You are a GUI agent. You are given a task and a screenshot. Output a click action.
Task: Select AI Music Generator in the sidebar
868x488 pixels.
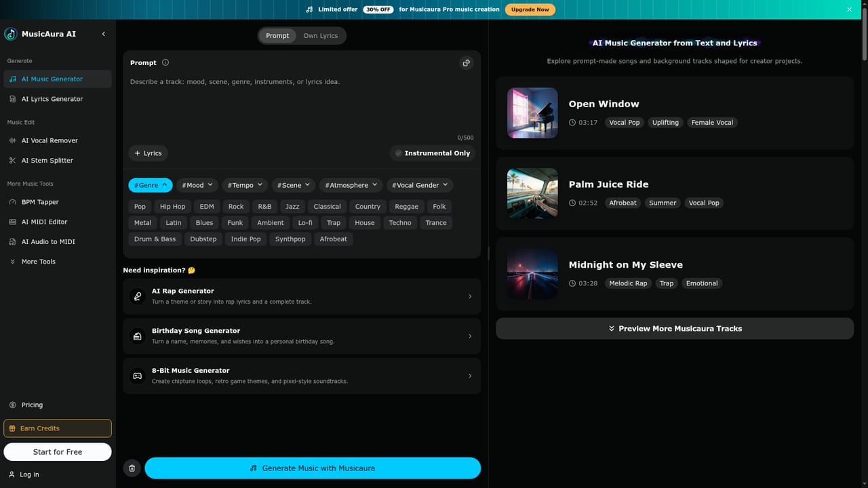(58, 79)
